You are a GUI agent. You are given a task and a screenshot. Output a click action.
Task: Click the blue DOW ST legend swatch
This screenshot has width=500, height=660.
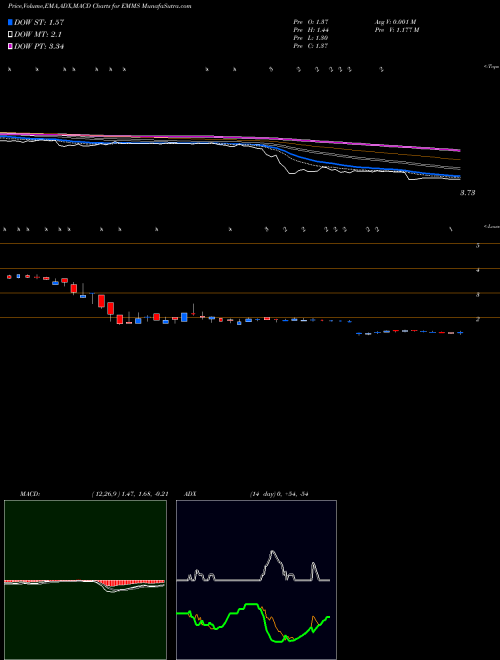tap(11, 22)
